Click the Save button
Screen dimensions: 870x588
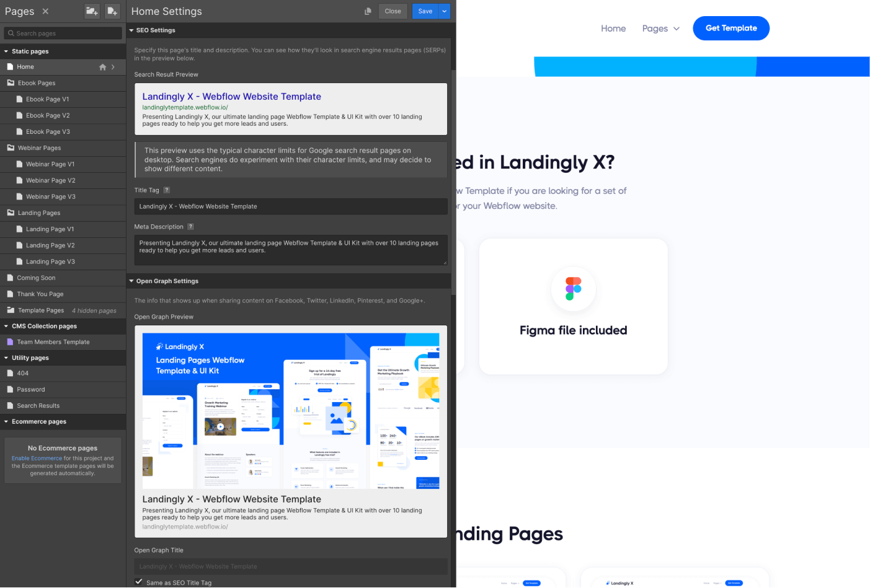(x=425, y=11)
